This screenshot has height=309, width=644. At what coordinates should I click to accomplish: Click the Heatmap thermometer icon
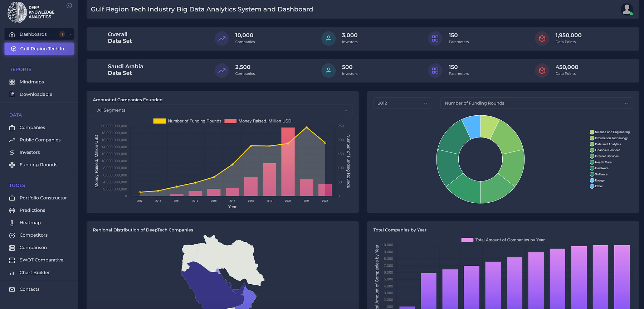click(12, 223)
